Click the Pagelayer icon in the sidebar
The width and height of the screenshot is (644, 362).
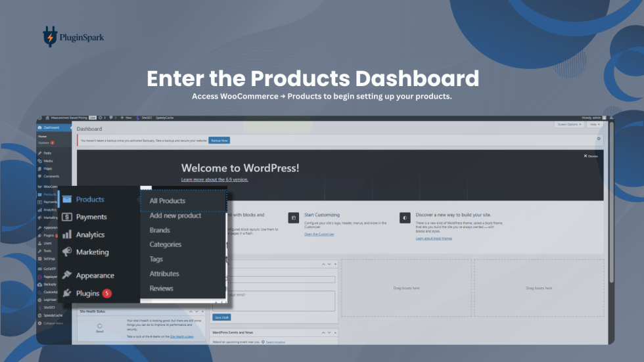(40, 277)
